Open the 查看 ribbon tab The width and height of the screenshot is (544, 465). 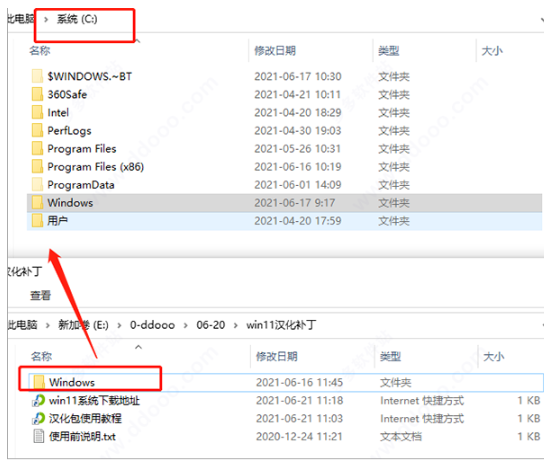41,295
